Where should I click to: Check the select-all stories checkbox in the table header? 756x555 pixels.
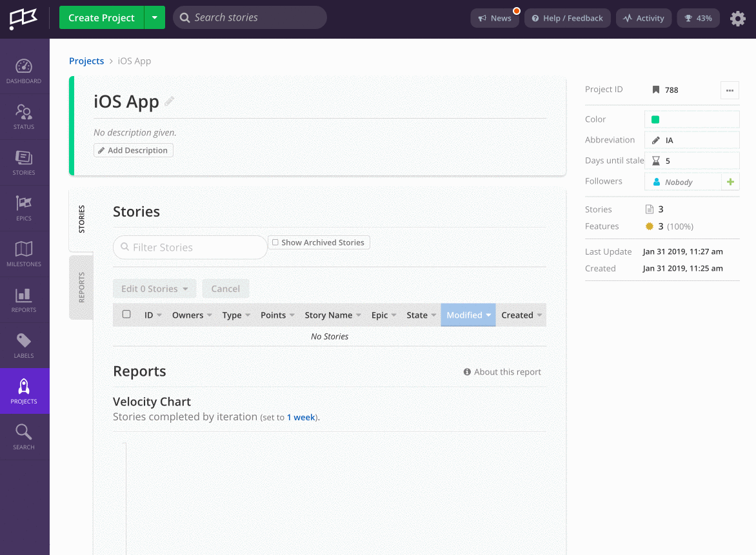126,314
